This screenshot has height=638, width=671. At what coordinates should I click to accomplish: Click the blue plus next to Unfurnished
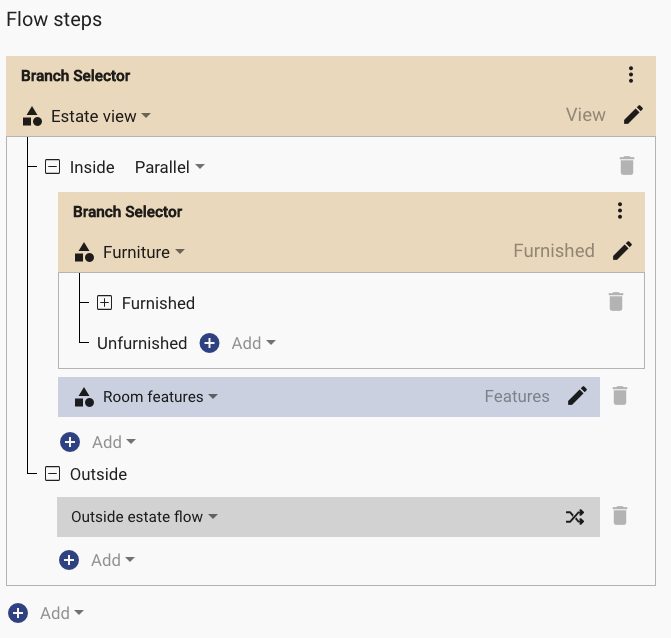(x=209, y=343)
